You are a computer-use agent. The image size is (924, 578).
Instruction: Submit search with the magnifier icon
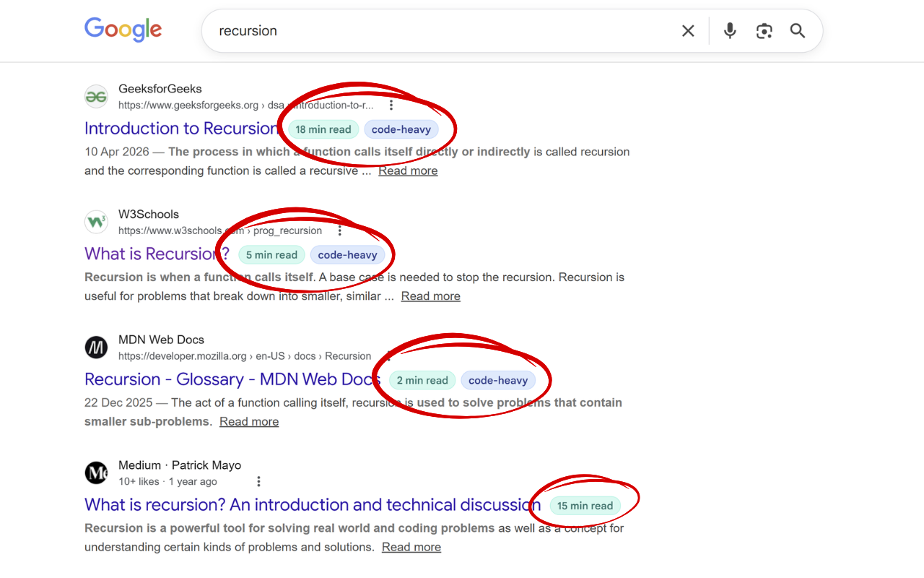[797, 30]
